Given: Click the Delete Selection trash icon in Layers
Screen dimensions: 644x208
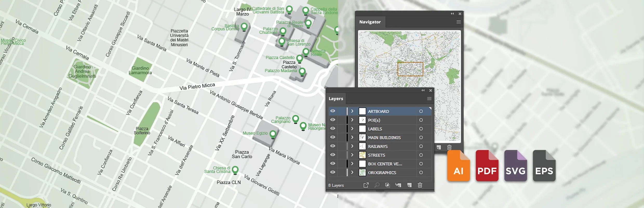Looking at the screenshot, I should pyautogui.click(x=420, y=185).
